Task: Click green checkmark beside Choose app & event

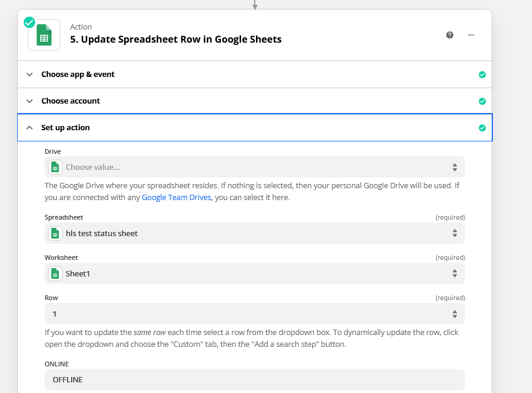Action: [x=482, y=75]
